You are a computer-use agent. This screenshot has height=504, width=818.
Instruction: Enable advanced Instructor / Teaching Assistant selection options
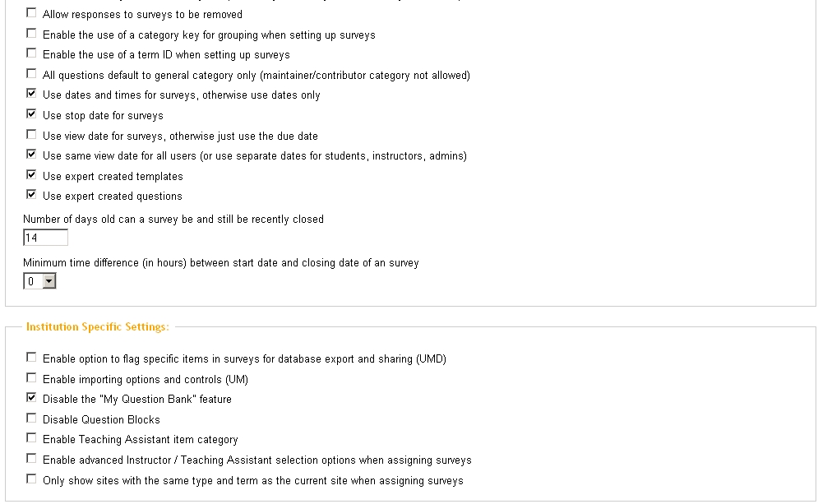[x=31, y=459]
